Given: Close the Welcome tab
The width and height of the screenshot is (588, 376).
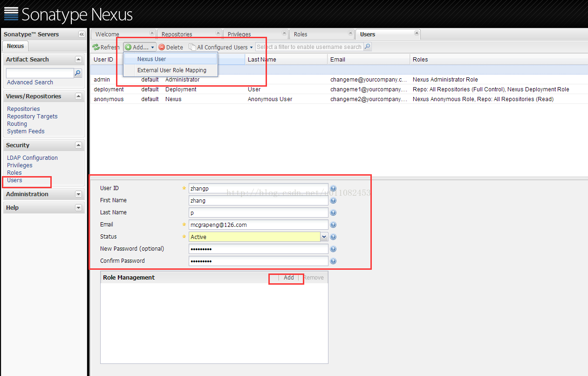Looking at the screenshot, I should tap(152, 33).
